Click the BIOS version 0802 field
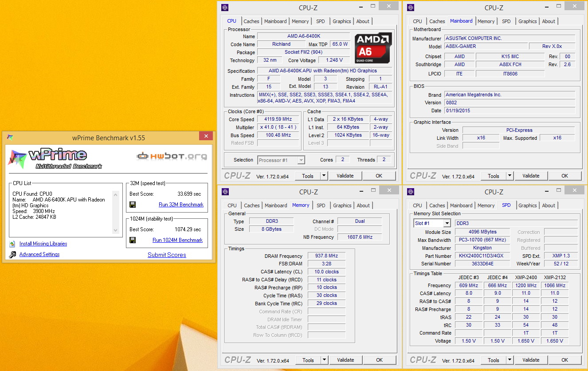This screenshot has height=371, width=588. 510,103
